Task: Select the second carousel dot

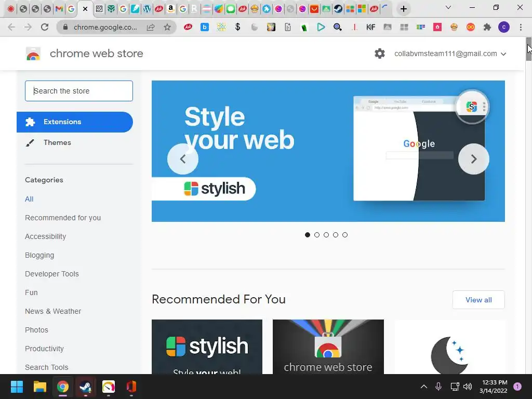Action: click(317, 235)
